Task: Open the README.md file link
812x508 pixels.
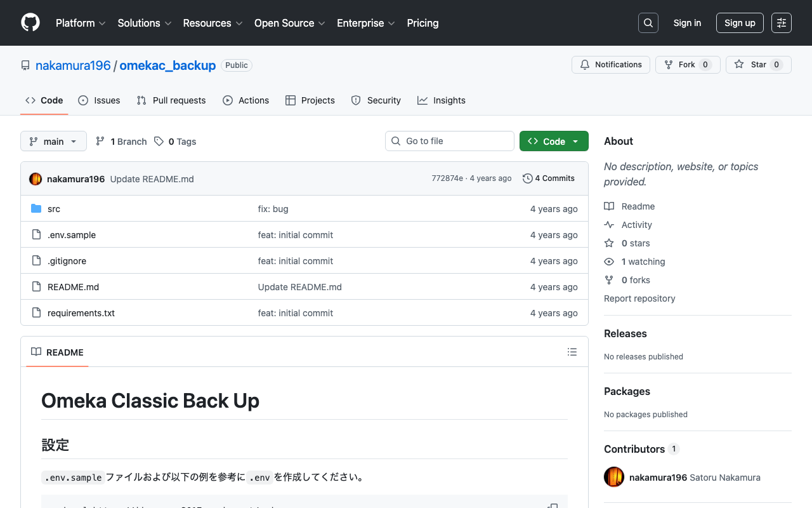Action: pos(73,287)
